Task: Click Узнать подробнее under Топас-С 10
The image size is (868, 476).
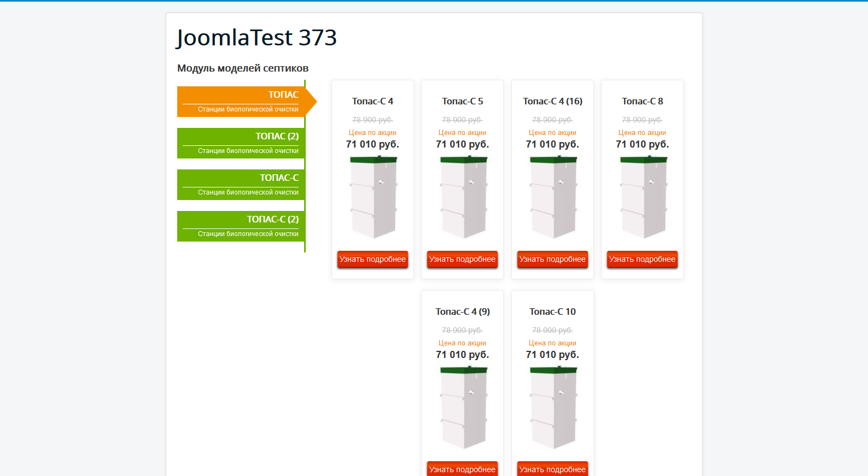Action: (x=552, y=469)
